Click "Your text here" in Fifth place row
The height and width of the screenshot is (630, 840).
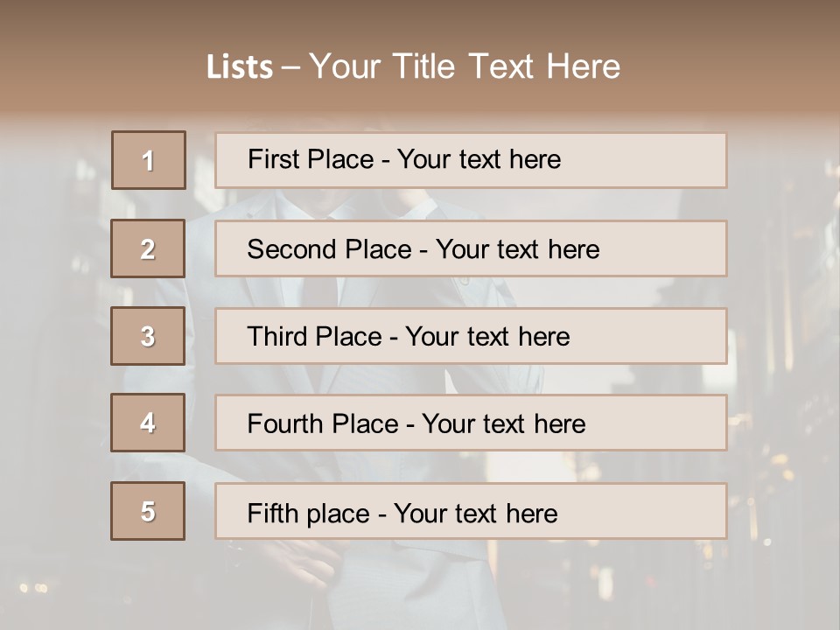[475, 513]
